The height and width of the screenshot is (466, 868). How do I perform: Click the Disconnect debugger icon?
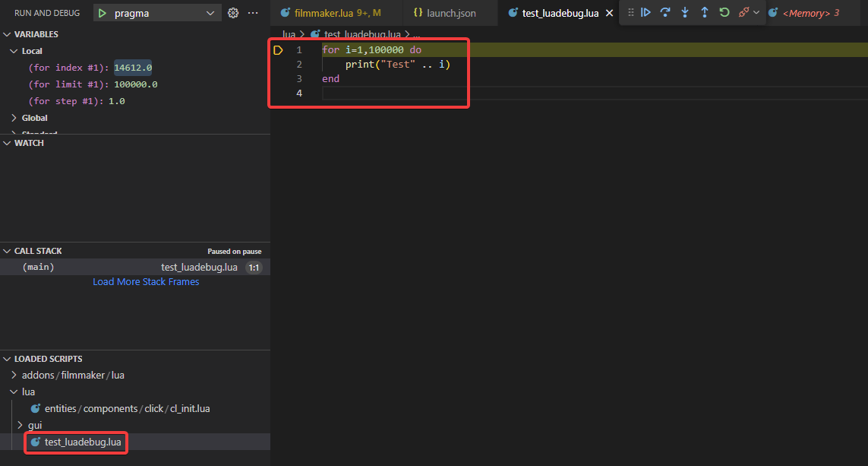(x=743, y=12)
